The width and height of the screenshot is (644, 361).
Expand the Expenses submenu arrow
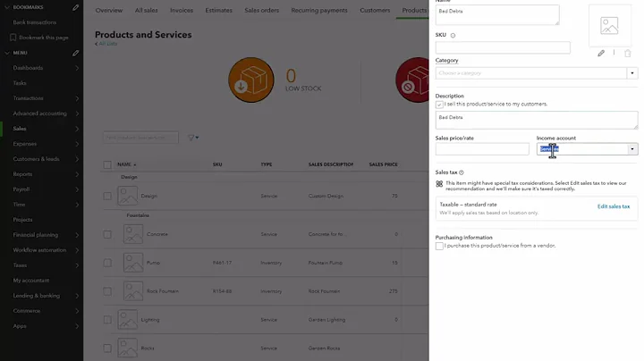click(77, 144)
